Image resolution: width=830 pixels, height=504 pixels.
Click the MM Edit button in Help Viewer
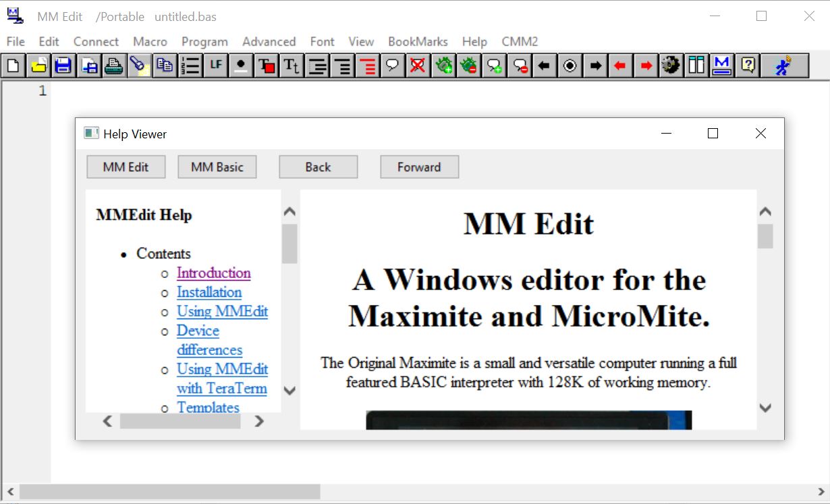(x=126, y=167)
